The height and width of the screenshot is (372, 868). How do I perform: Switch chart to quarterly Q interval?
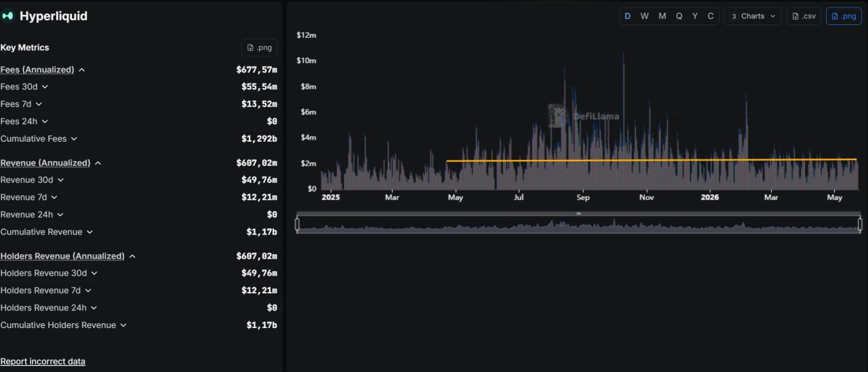pos(679,16)
